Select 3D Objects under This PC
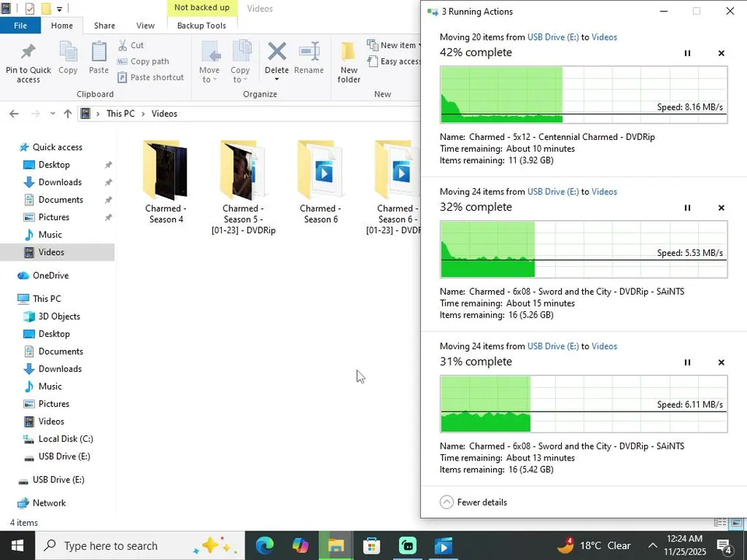Viewport: 747px width, 560px height. pyautogui.click(x=59, y=317)
